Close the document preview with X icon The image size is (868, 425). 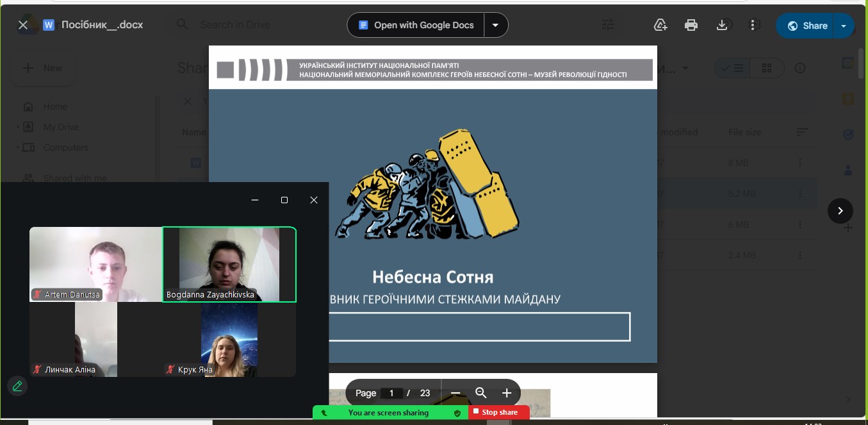click(x=23, y=25)
